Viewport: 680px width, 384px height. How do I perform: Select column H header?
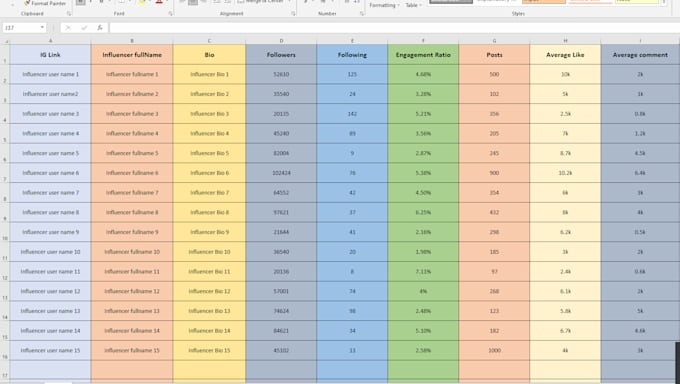coord(566,41)
